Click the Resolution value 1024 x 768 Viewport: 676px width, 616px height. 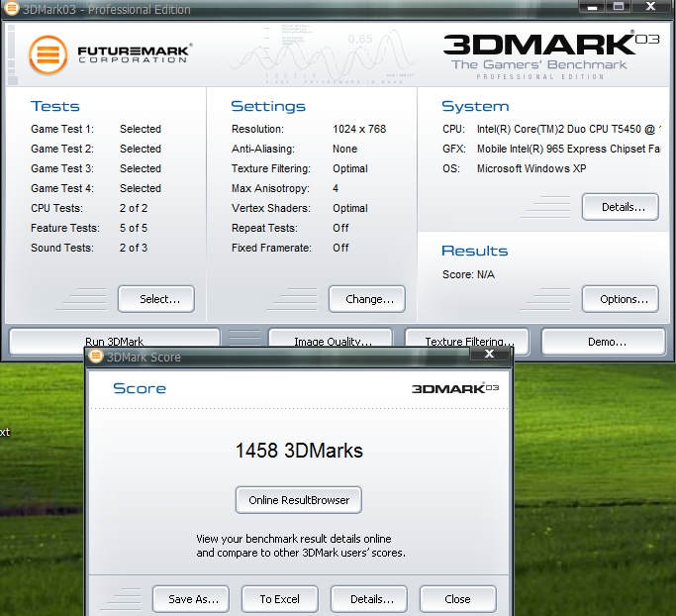click(x=359, y=129)
